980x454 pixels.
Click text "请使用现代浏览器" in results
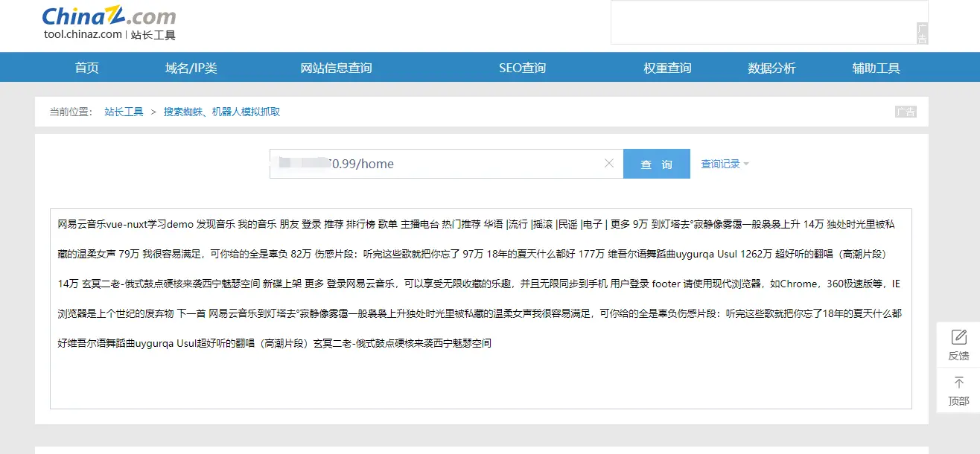[x=721, y=284]
